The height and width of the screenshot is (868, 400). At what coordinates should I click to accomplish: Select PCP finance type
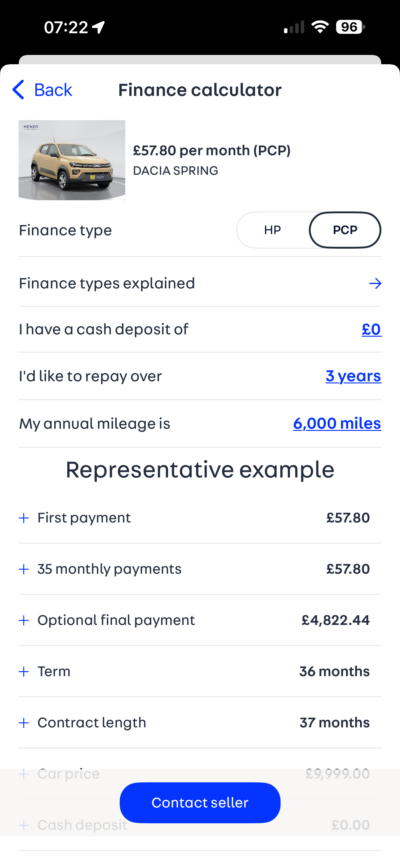pyautogui.click(x=345, y=230)
